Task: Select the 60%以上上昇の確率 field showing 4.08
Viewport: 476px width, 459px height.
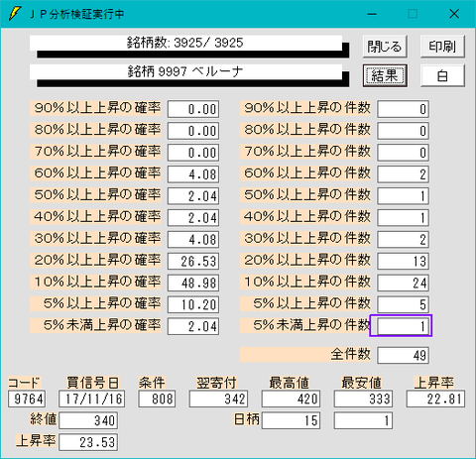Action: pyautogui.click(x=193, y=174)
